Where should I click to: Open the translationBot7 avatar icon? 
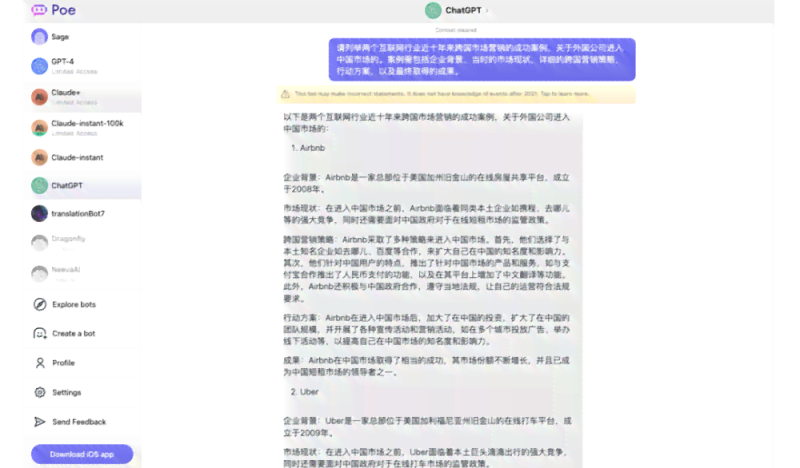pyautogui.click(x=39, y=213)
